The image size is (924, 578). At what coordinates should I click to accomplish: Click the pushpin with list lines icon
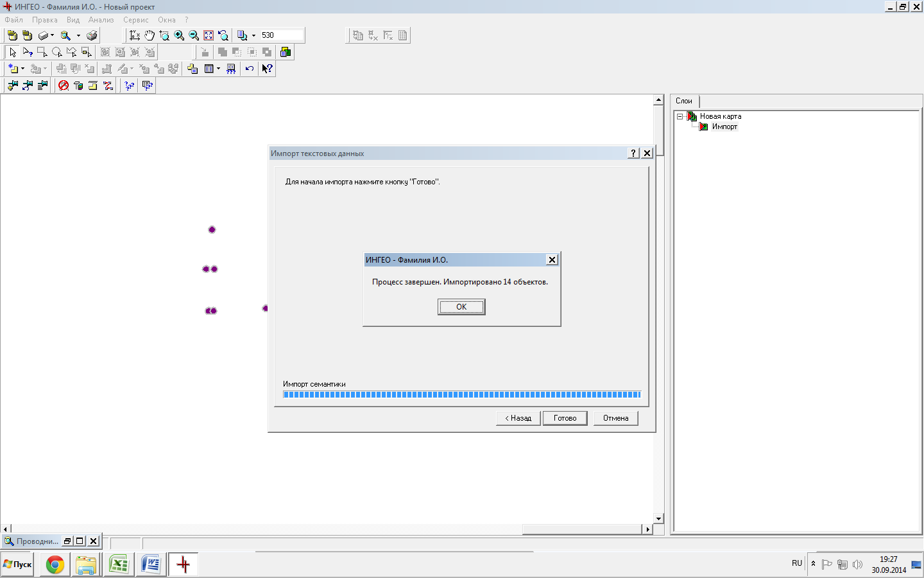42,85
